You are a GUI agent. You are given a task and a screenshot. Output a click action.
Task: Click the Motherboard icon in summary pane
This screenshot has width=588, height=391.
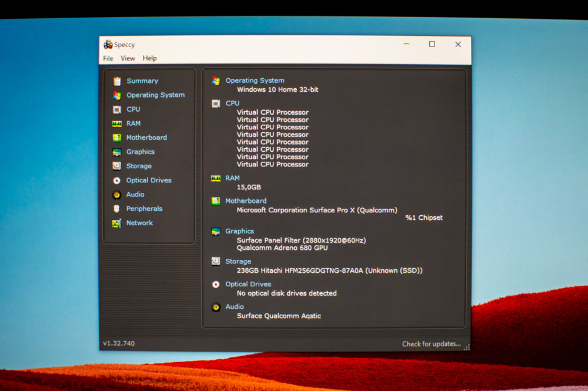click(216, 201)
